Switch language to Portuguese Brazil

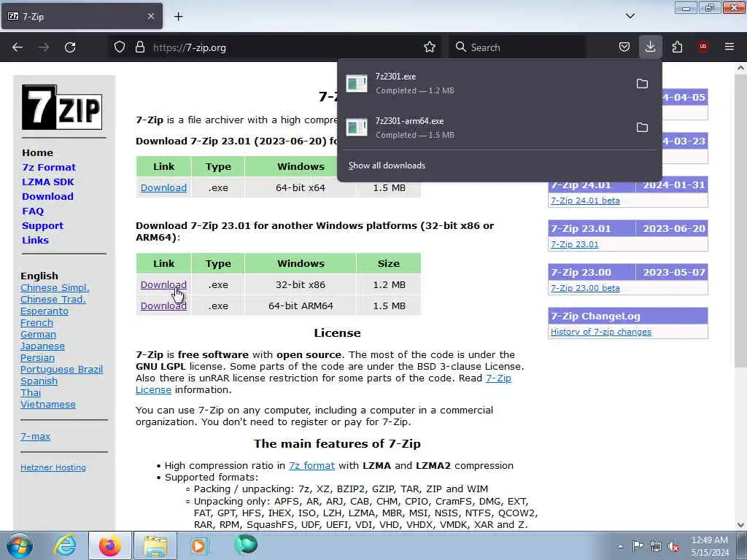click(x=61, y=370)
